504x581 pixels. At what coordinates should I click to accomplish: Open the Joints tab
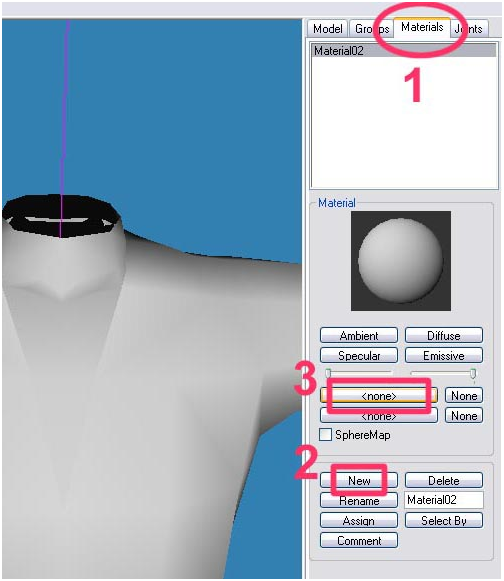coord(469,29)
